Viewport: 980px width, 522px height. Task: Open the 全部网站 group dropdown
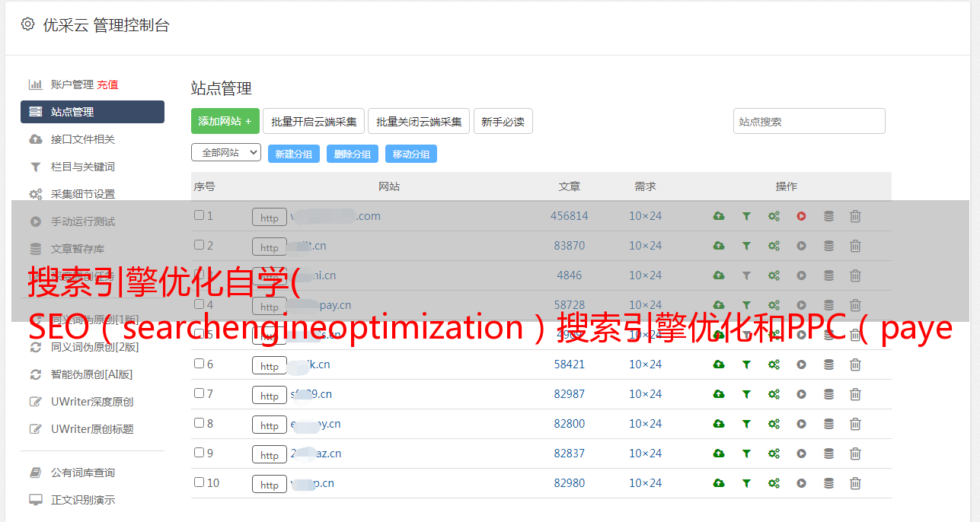226,153
